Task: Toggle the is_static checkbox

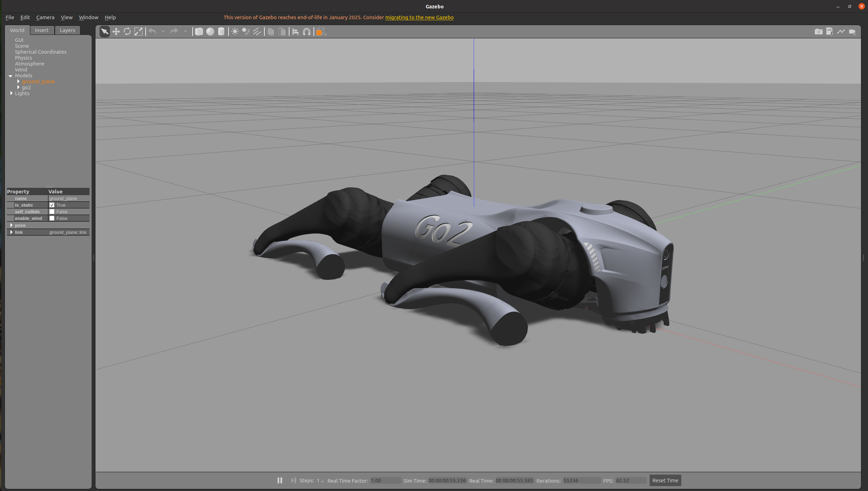Action: coord(52,205)
